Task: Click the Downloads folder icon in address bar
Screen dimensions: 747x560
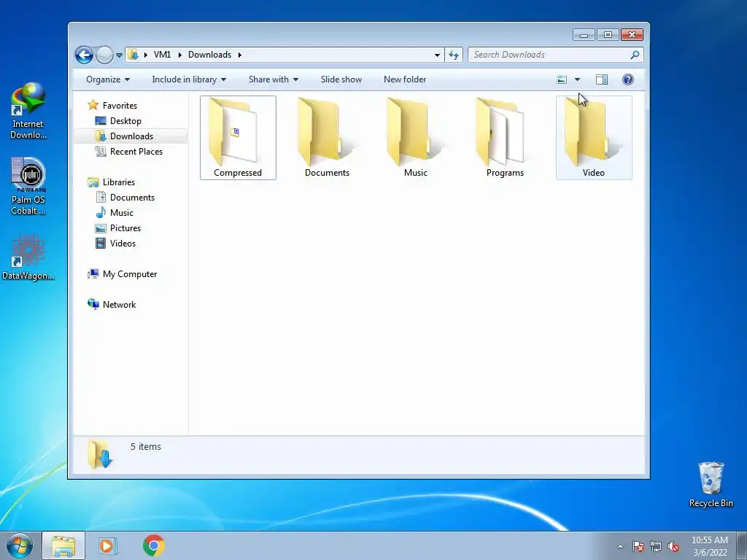Action: [133, 55]
